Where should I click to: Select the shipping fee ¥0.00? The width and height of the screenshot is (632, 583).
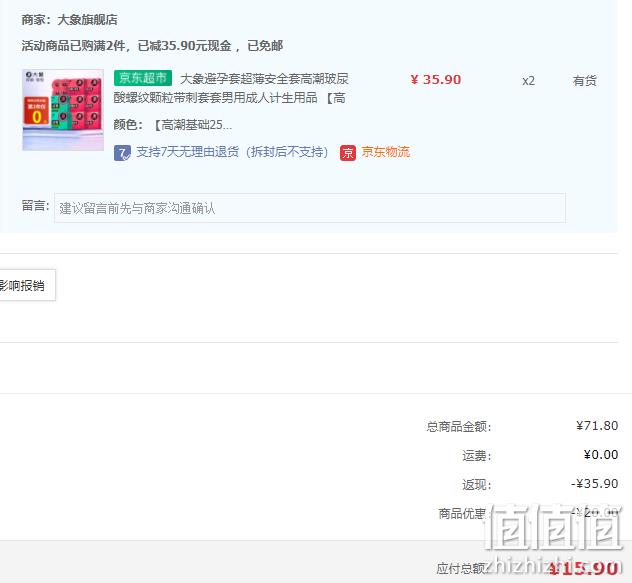(601, 455)
